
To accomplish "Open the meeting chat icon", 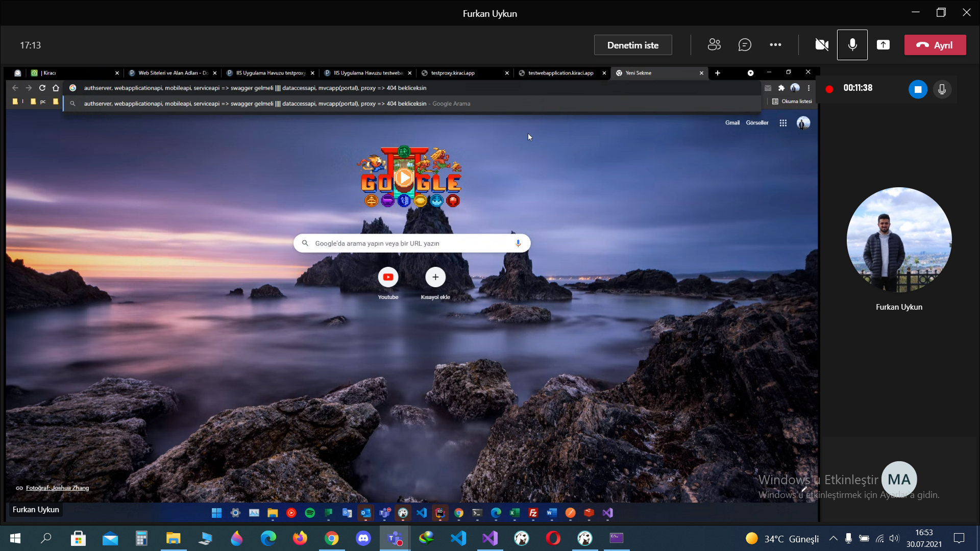I will (745, 45).
